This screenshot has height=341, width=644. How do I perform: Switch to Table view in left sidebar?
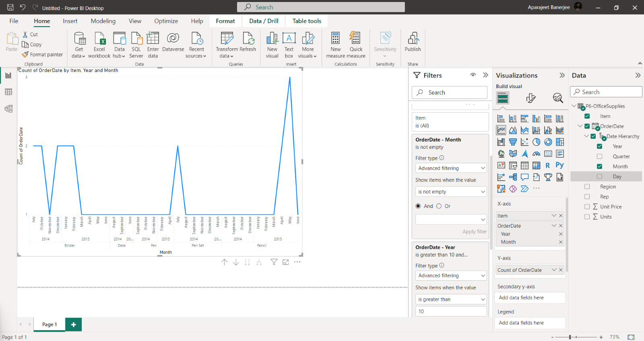(x=8, y=92)
